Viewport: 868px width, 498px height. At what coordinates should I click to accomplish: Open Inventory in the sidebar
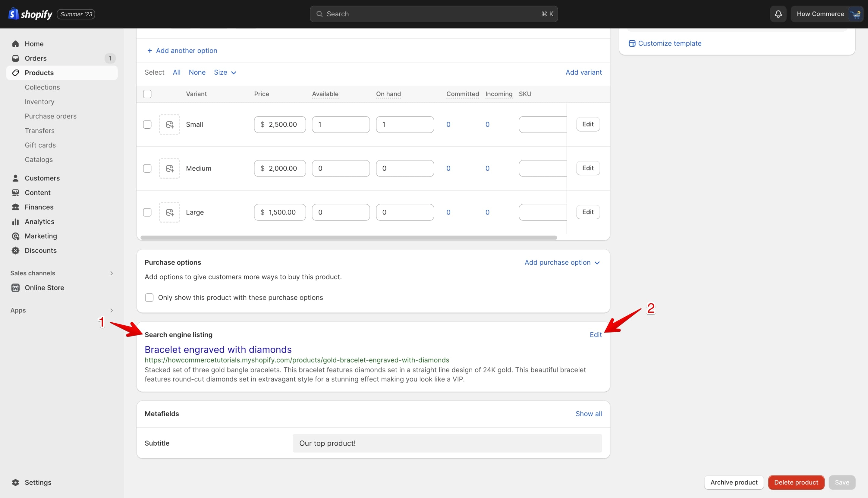(39, 102)
